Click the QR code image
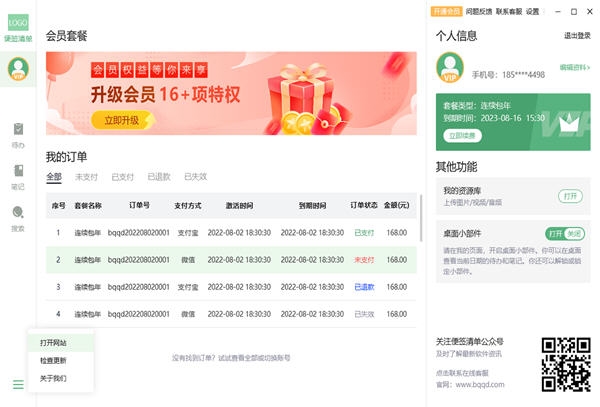Image resolution: width=600 pixels, height=407 pixels. point(565,363)
